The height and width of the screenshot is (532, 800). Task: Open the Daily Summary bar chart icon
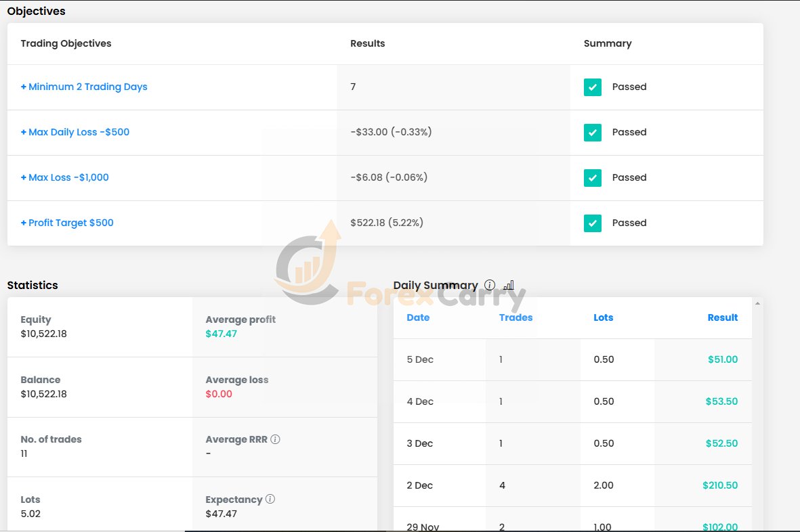click(x=509, y=285)
